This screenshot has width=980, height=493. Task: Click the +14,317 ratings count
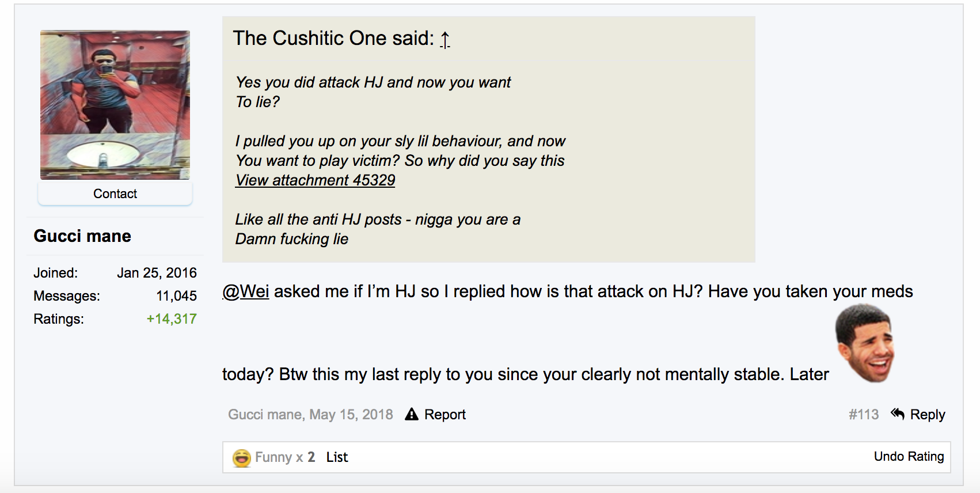click(x=172, y=319)
